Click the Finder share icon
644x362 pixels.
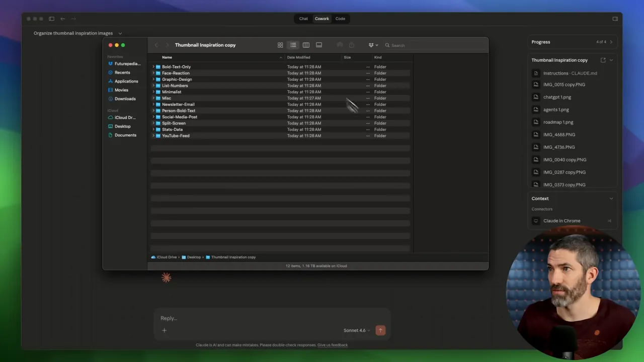(352, 45)
